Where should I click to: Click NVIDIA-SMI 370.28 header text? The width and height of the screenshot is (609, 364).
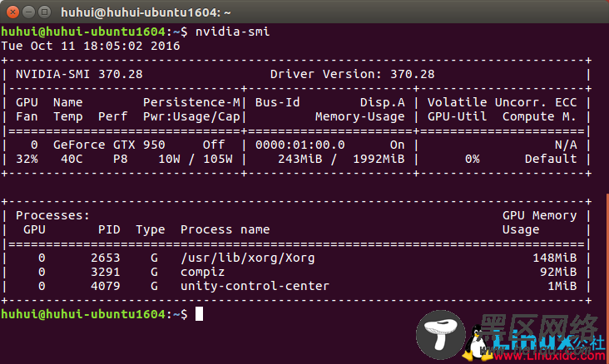[x=79, y=74]
